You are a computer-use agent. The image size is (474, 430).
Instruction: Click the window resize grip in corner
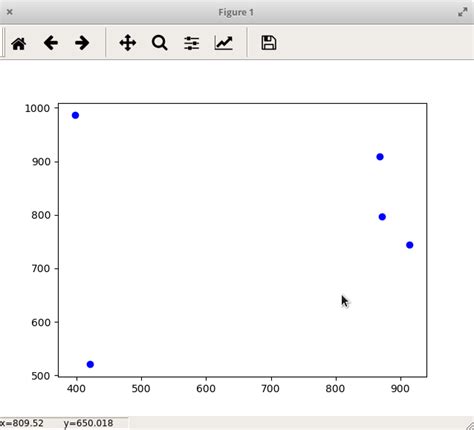click(469, 425)
